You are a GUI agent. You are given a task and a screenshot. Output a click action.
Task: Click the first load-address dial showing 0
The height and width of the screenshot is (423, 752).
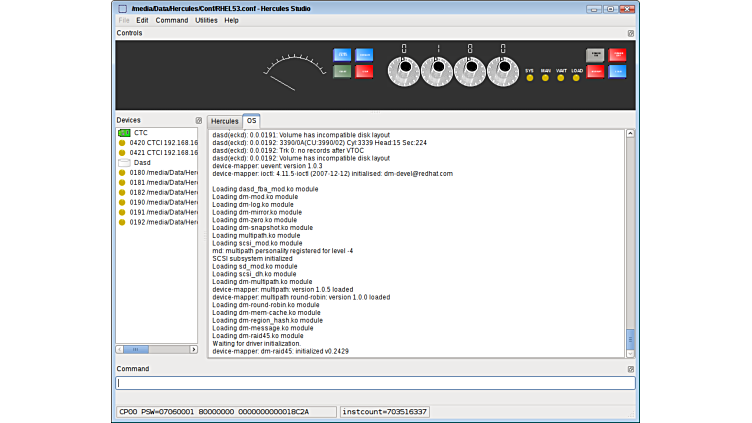tap(403, 71)
